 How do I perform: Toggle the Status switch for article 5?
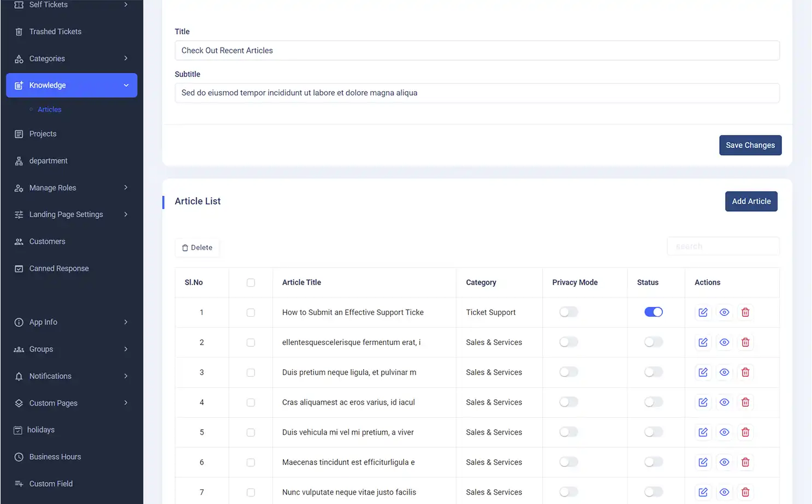point(654,432)
